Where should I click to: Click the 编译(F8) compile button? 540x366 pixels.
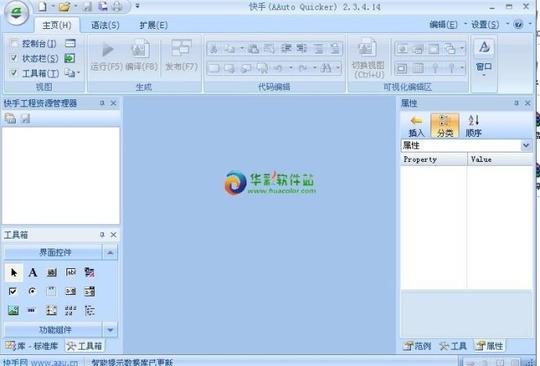[141, 55]
